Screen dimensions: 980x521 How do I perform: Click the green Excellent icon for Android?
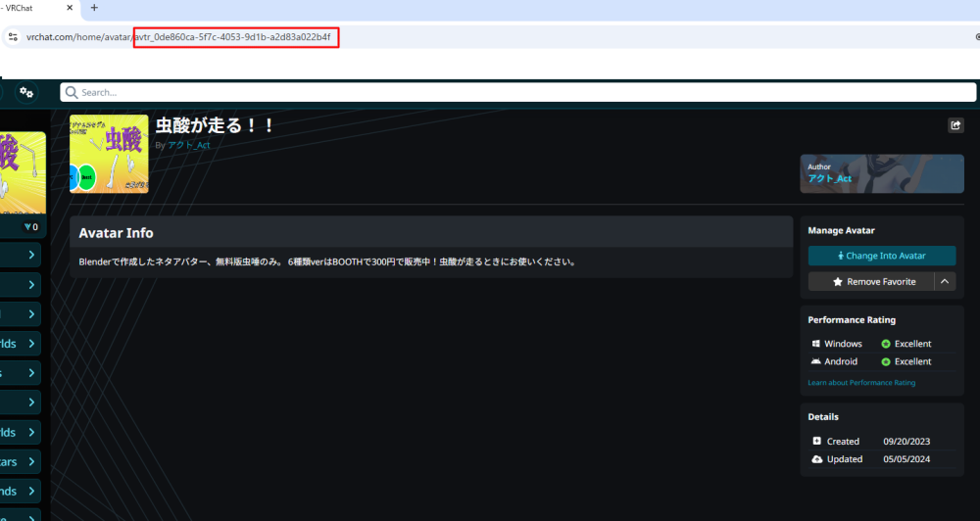[x=886, y=361]
